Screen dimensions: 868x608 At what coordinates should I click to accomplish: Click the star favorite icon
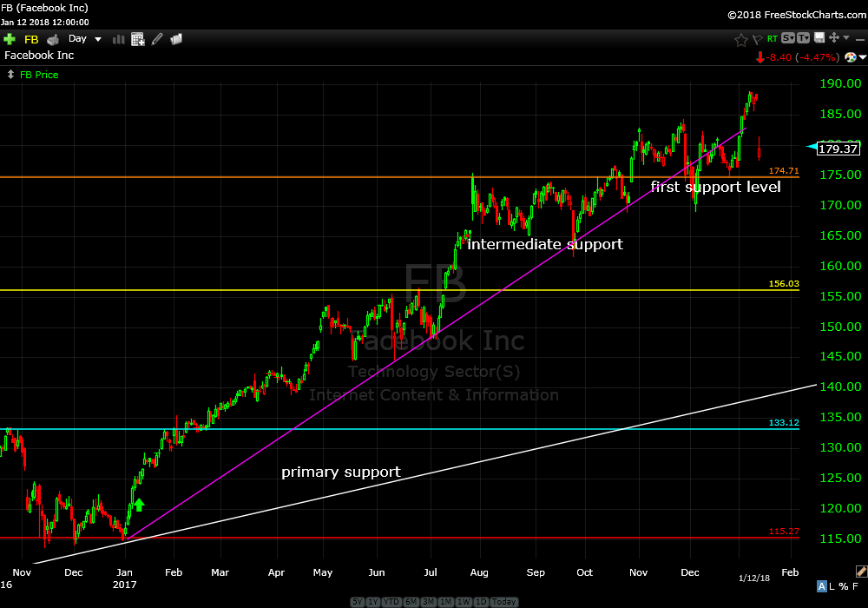(740, 39)
